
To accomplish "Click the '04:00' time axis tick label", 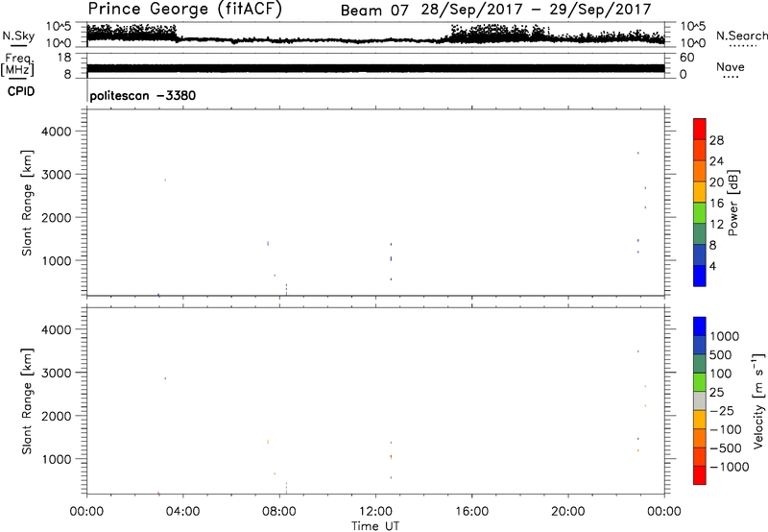I will pyautogui.click(x=182, y=512).
